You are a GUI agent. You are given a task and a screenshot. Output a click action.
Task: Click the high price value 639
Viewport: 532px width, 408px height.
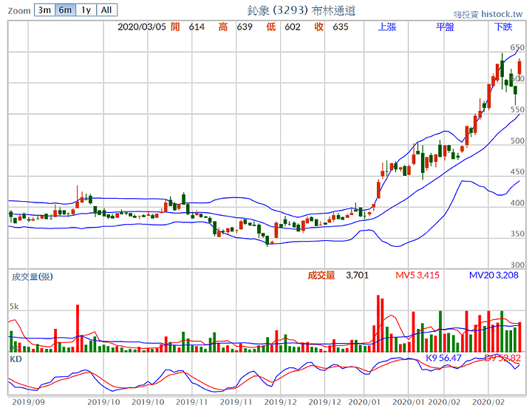click(x=245, y=27)
